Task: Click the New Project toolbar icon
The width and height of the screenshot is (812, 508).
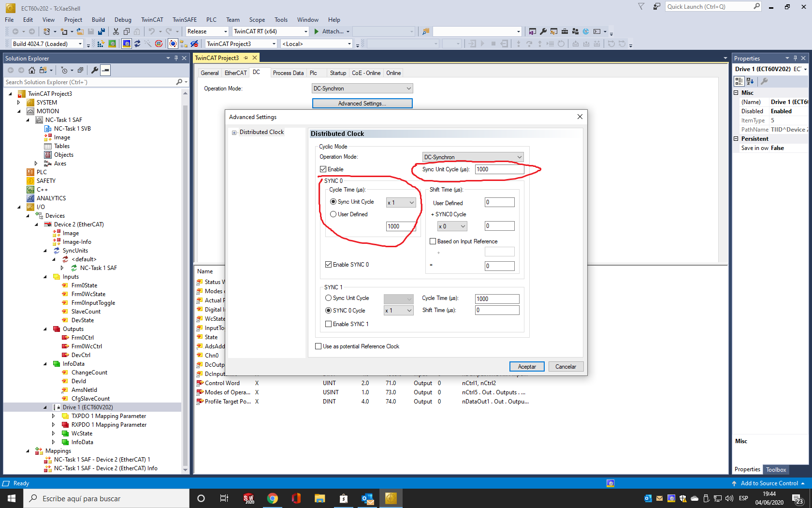Action: [x=47, y=31]
